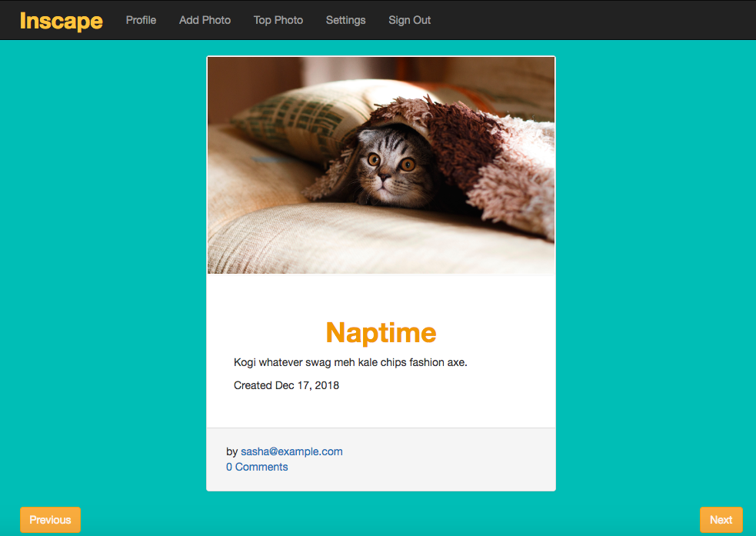This screenshot has width=756, height=536.
Task: Go to the Next photo
Action: point(721,520)
